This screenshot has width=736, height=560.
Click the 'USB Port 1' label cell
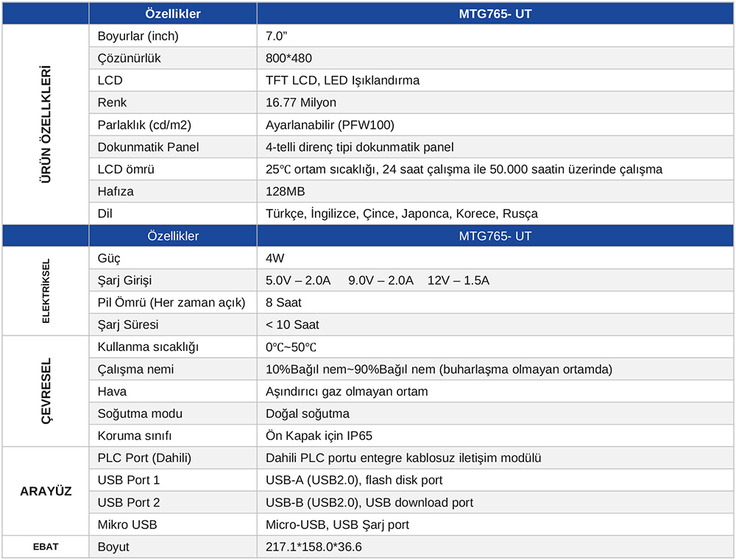129,480
